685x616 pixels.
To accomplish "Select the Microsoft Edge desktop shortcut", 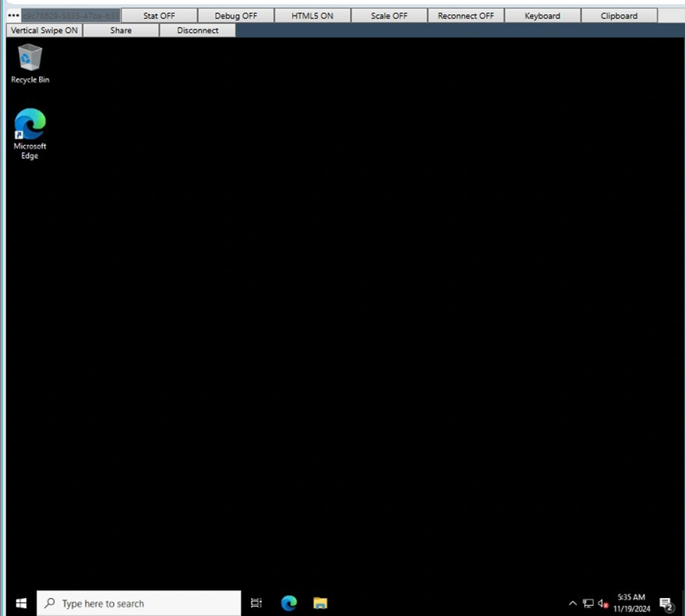I will pos(30,125).
